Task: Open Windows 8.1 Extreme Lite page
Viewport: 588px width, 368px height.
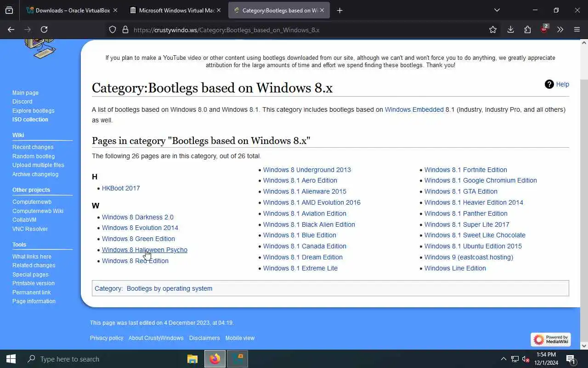Action: [x=300, y=268]
